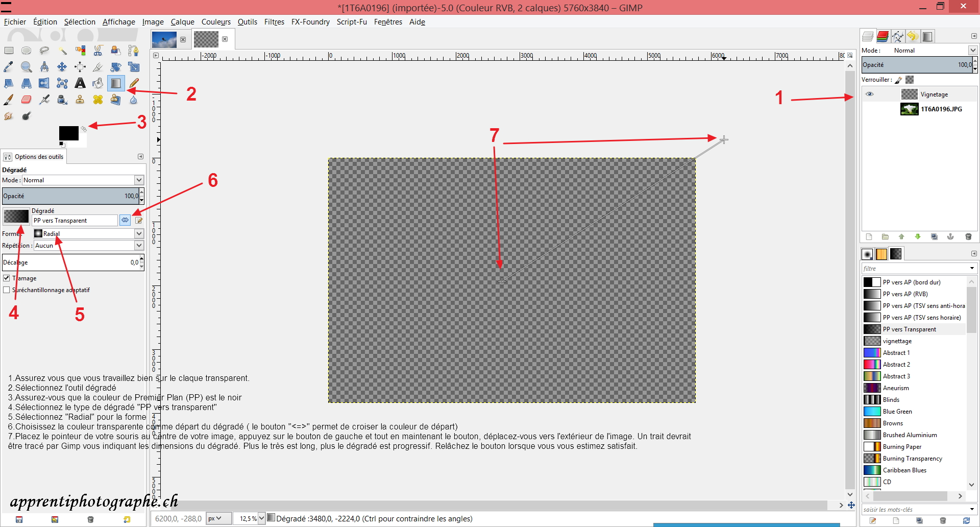Open the FX-Foundry menu
This screenshot has height=527, width=980.
(x=310, y=22)
